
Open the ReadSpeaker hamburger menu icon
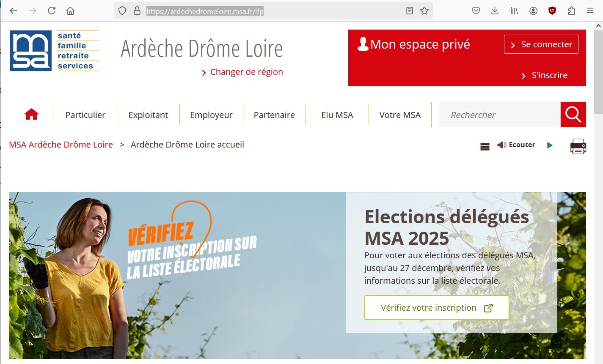point(485,147)
